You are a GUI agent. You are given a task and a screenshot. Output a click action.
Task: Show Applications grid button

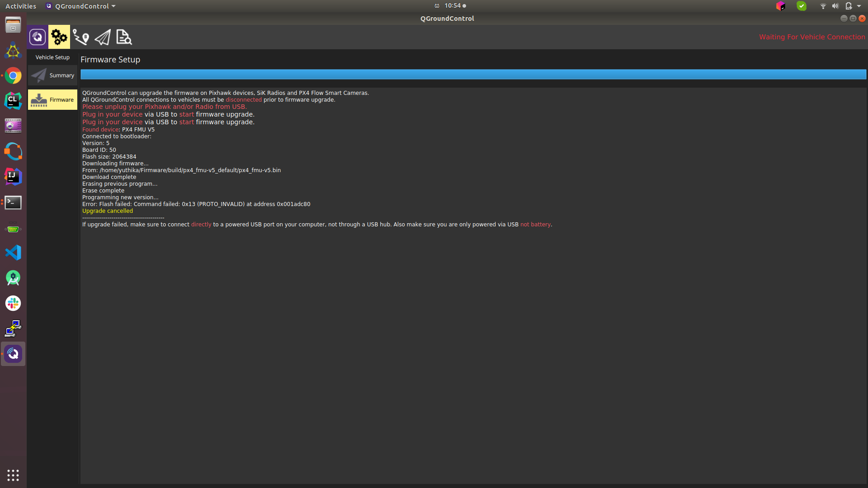(x=13, y=475)
